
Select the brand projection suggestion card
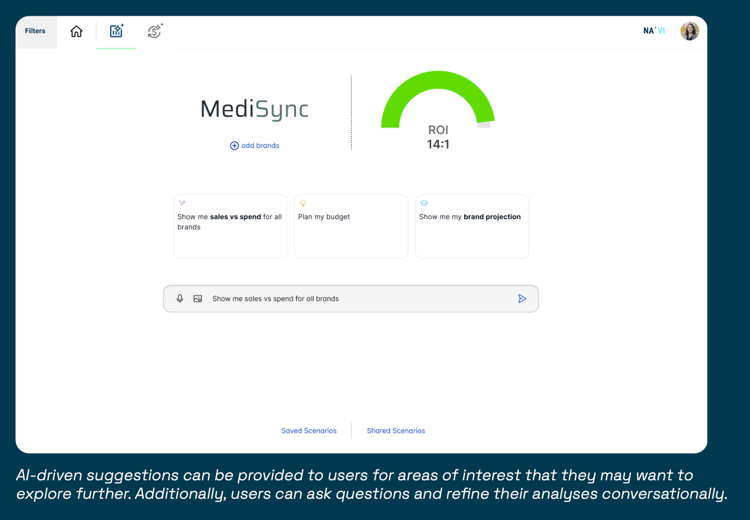pyautogui.click(x=472, y=226)
